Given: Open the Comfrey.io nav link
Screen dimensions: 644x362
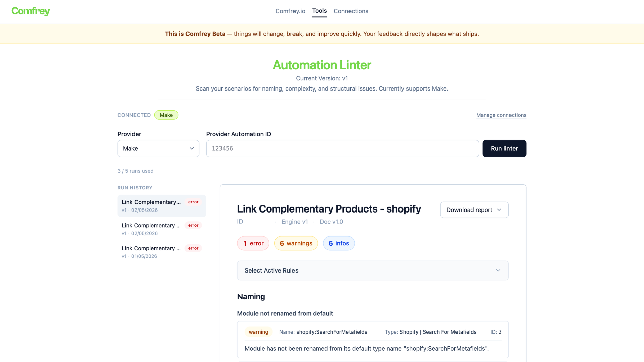Looking at the screenshot, I should click(290, 11).
